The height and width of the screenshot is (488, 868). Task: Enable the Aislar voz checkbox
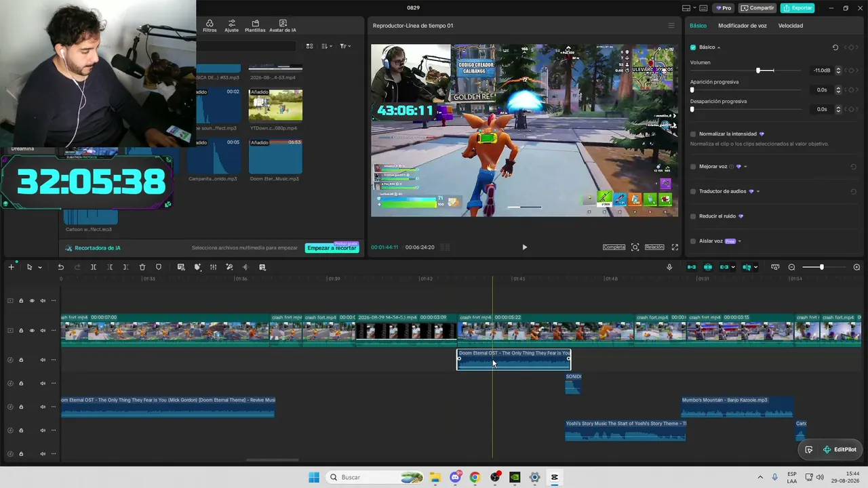click(x=693, y=241)
